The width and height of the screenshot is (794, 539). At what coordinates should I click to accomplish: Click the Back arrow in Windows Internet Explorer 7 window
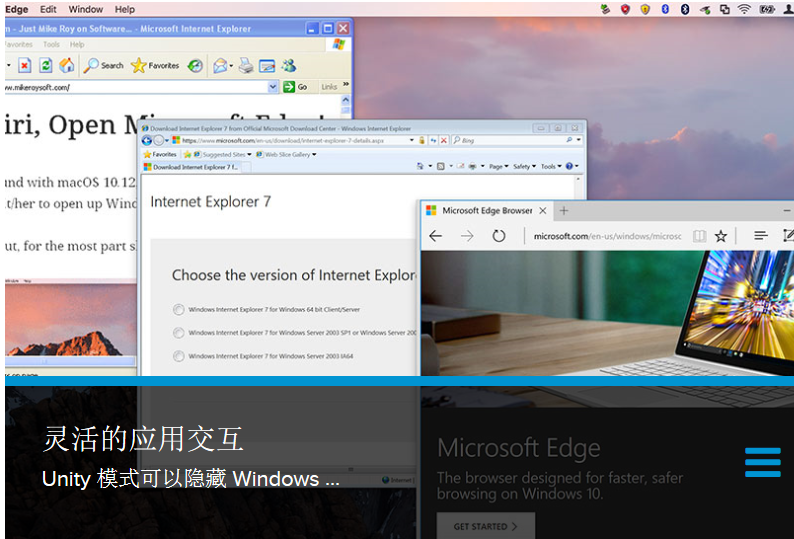147,140
